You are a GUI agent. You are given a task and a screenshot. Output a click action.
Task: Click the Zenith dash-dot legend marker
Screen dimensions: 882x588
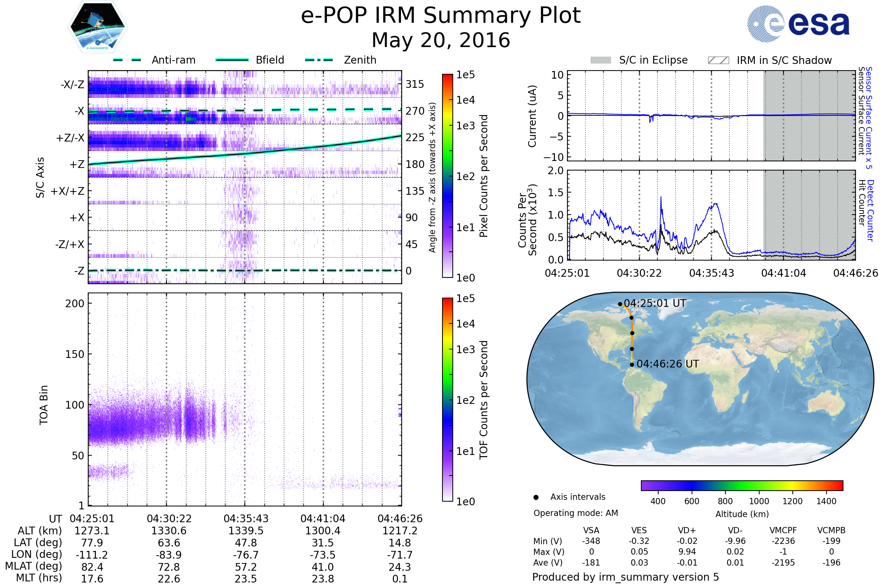tap(319, 60)
